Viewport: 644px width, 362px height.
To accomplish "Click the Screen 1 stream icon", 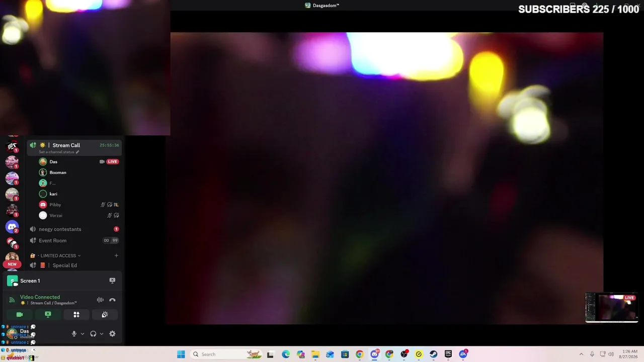I will pos(12,281).
